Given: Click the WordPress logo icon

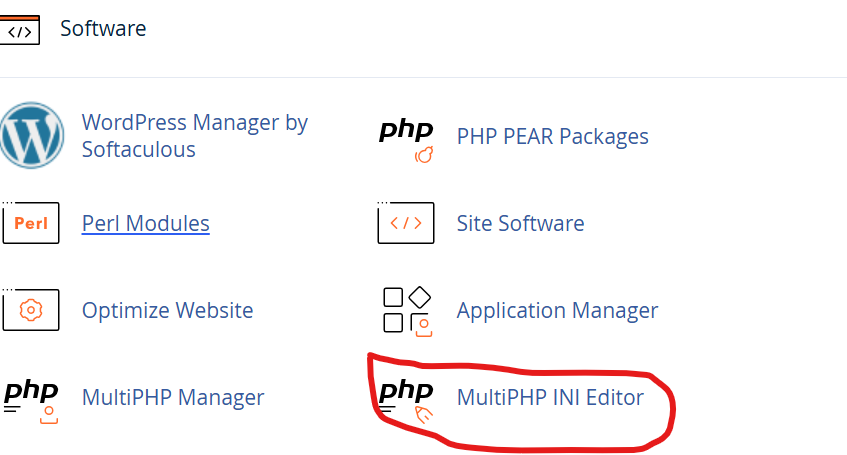Looking at the screenshot, I should 31,135.
